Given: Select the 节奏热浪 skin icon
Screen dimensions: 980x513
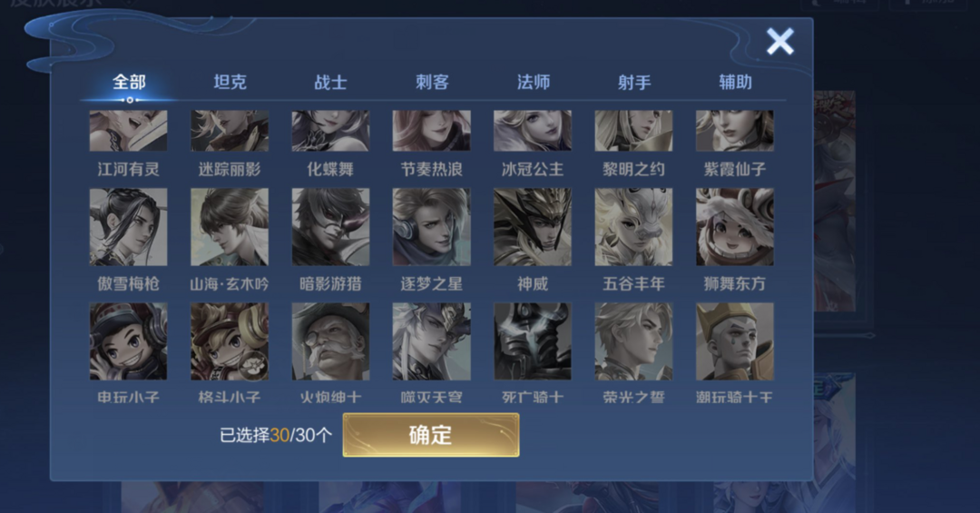Looking at the screenshot, I should click(431, 131).
